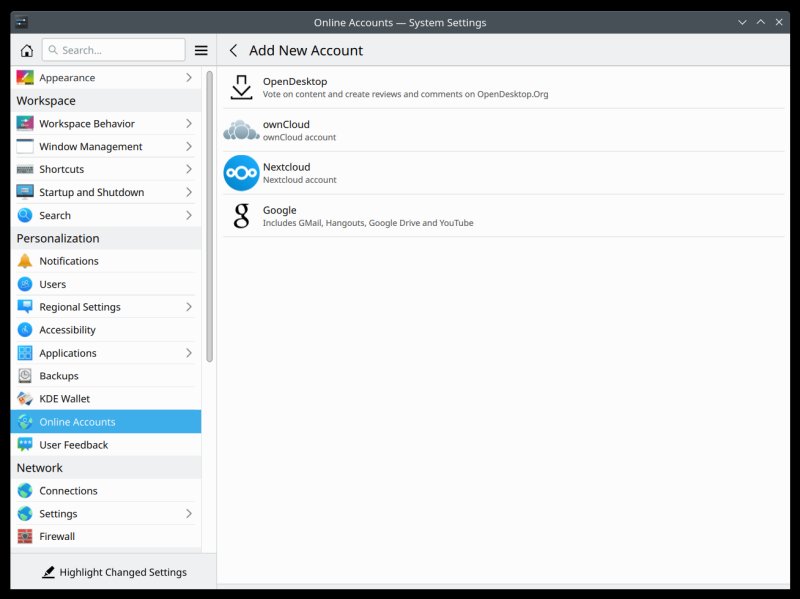
Task: Click the sidebar vertical scrollbar
Action: pyautogui.click(x=209, y=215)
